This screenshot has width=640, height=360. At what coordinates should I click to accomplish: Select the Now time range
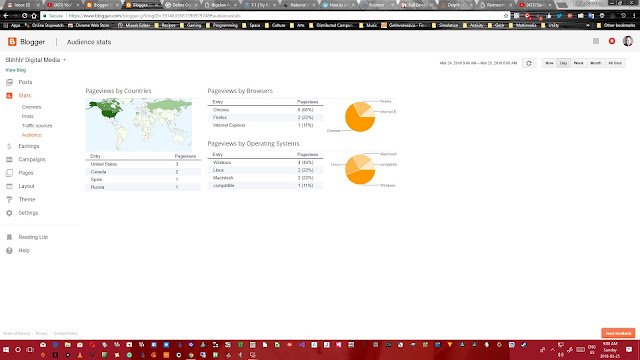pos(549,63)
